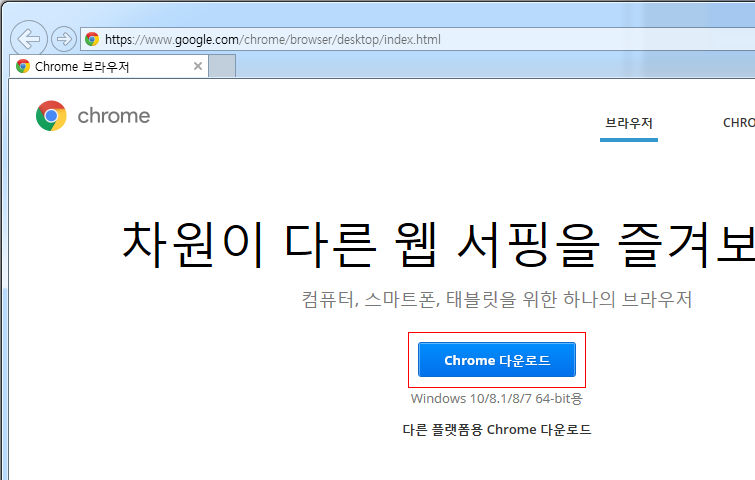Select the Chrome 브라우저 tab title
This screenshot has height=480, width=755.
[82, 66]
